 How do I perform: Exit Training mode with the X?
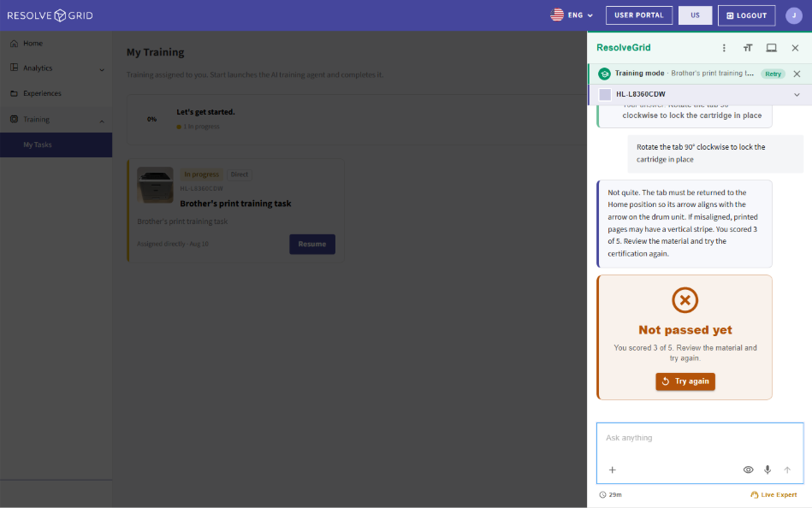pos(797,74)
